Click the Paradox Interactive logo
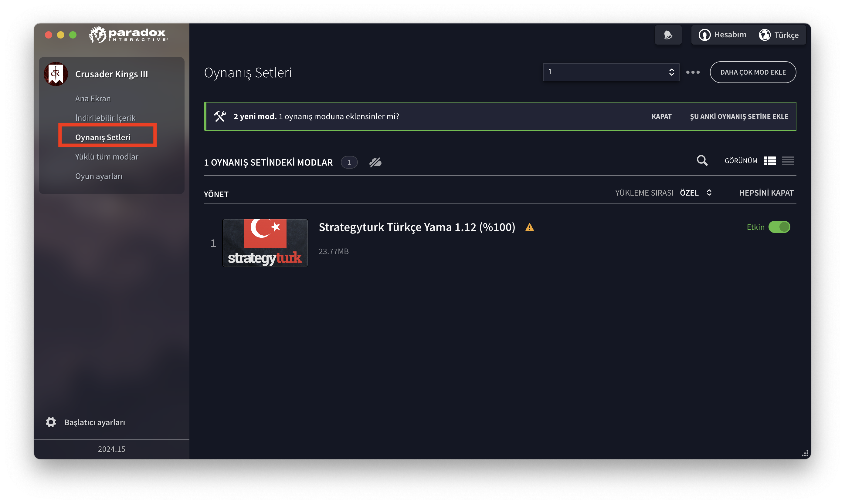Screen dimensions: 845x504 pos(128,35)
